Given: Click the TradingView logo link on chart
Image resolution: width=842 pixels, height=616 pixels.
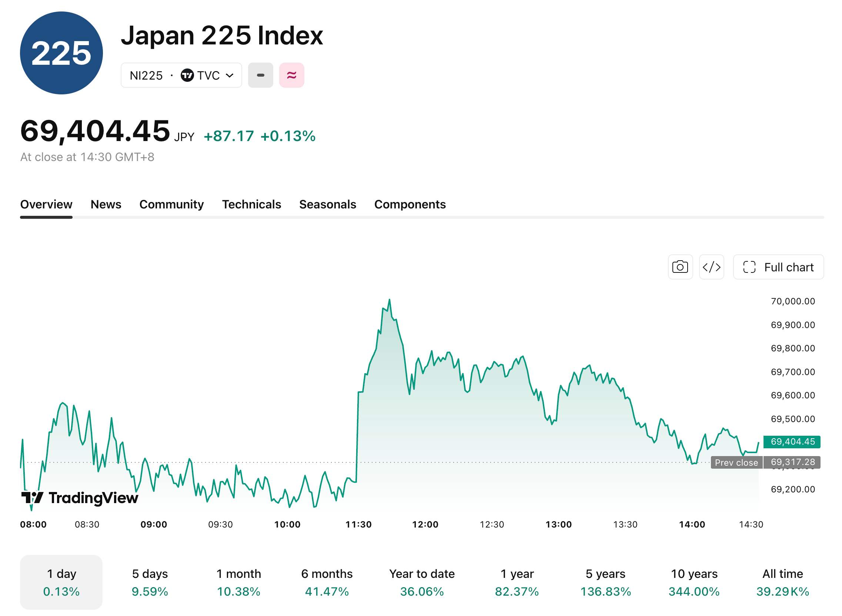Looking at the screenshot, I should coord(80,498).
